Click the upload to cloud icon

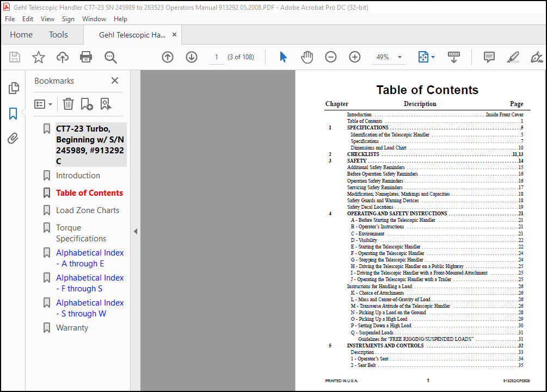63,57
